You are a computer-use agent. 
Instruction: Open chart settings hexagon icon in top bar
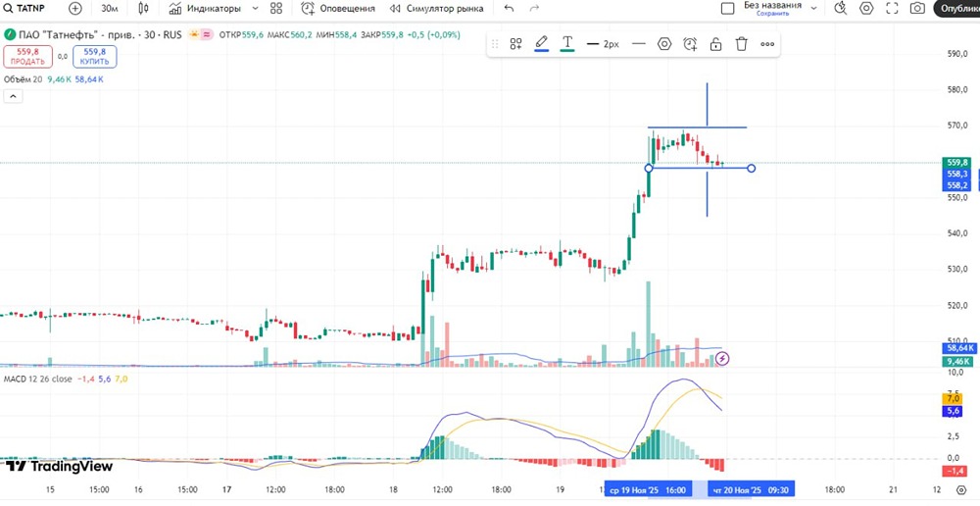(x=866, y=8)
